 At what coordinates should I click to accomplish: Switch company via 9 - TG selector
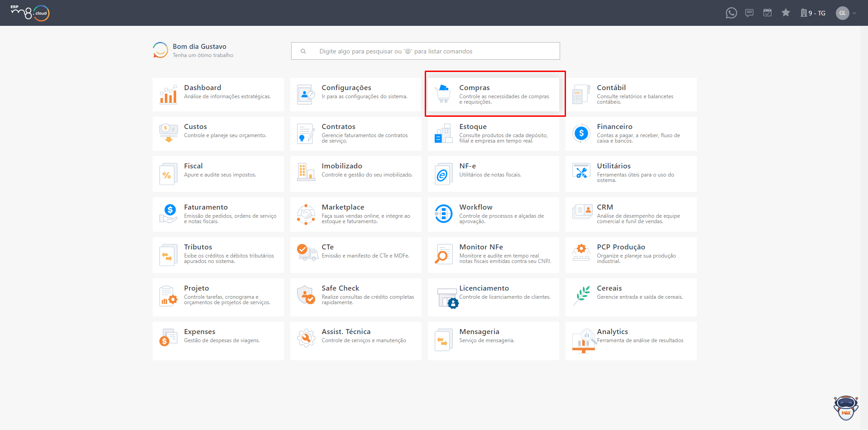(x=813, y=13)
